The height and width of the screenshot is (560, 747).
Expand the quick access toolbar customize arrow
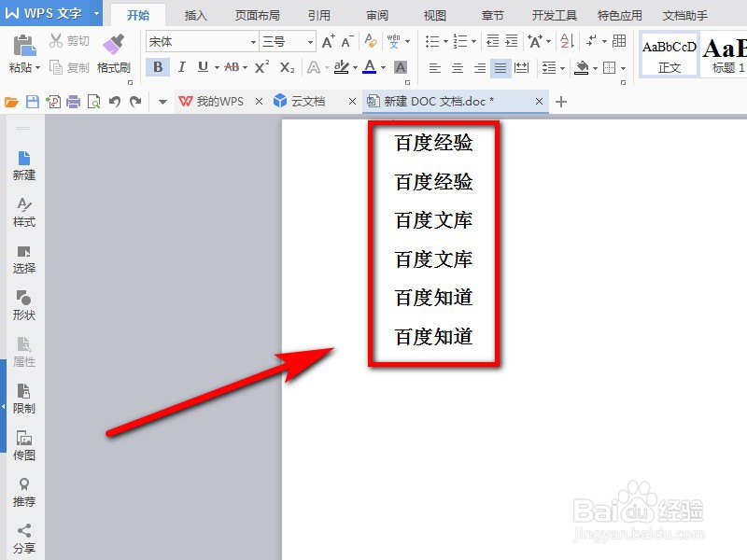click(162, 102)
